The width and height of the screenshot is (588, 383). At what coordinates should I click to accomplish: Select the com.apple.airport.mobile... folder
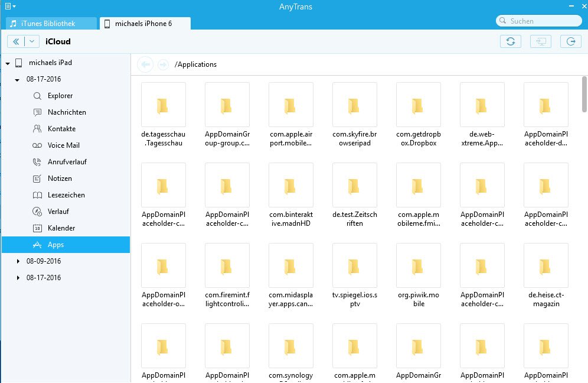tap(291, 115)
